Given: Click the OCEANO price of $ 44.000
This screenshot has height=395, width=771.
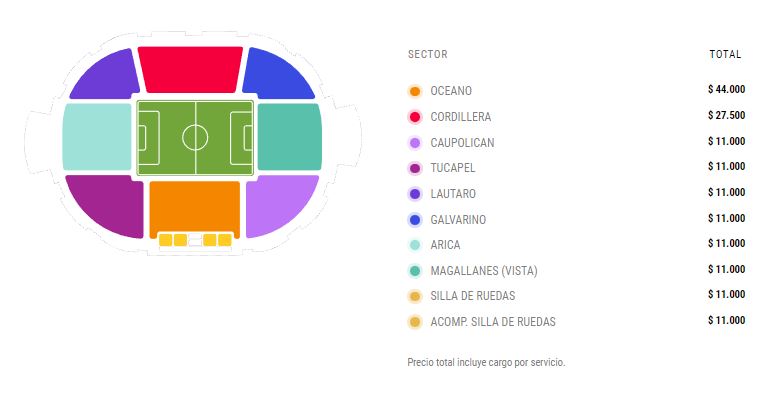Looking at the screenshot, I should [x=726, y=90].
